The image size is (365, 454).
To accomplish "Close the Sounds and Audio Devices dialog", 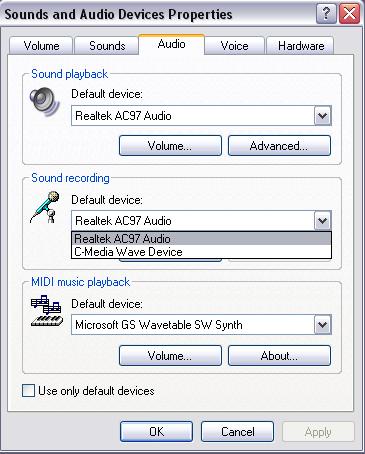I will [x=349, y=14].
